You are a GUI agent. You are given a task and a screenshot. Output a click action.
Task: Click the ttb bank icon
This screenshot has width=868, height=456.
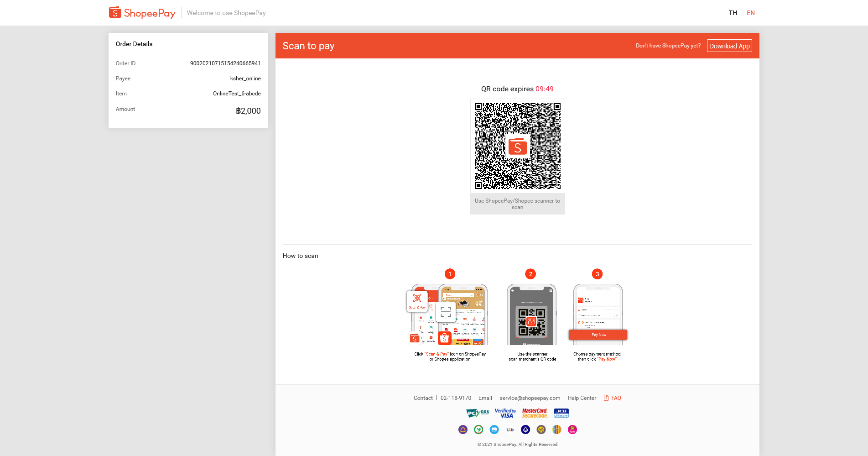pyautogui.click(x=510, y=430)
